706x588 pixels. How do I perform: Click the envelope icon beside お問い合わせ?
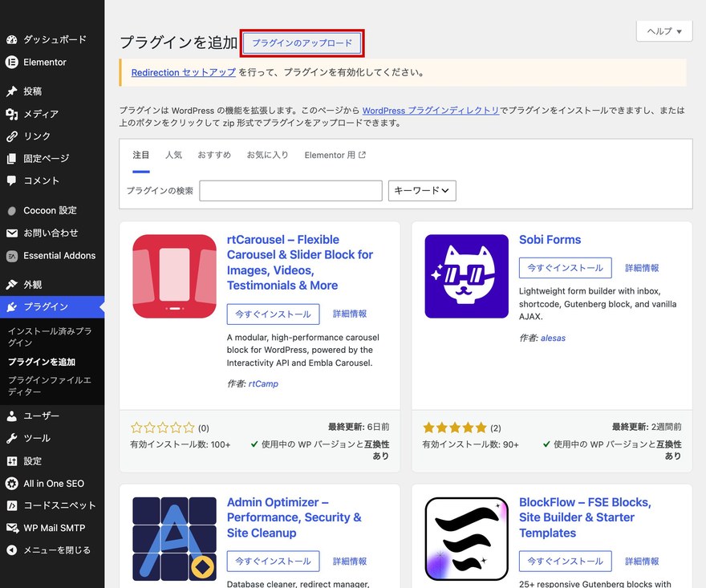pyautogui.click(x=12, y=233)
